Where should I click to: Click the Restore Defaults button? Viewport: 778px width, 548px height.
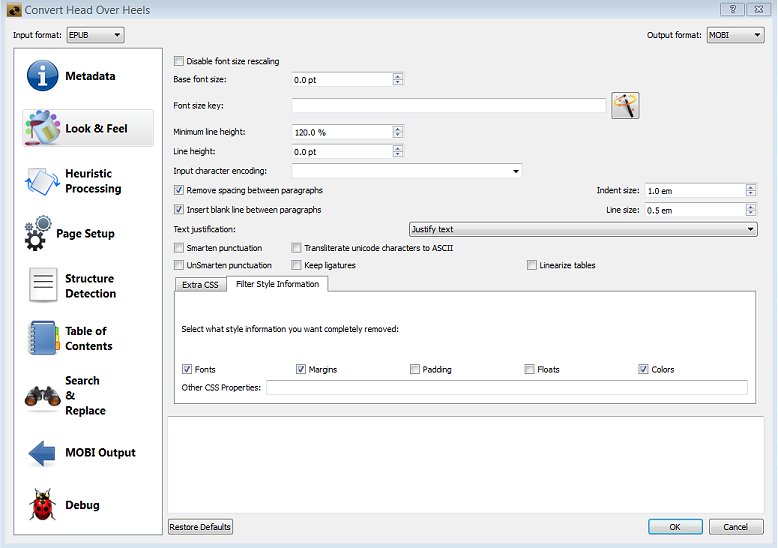coord(200,527)
